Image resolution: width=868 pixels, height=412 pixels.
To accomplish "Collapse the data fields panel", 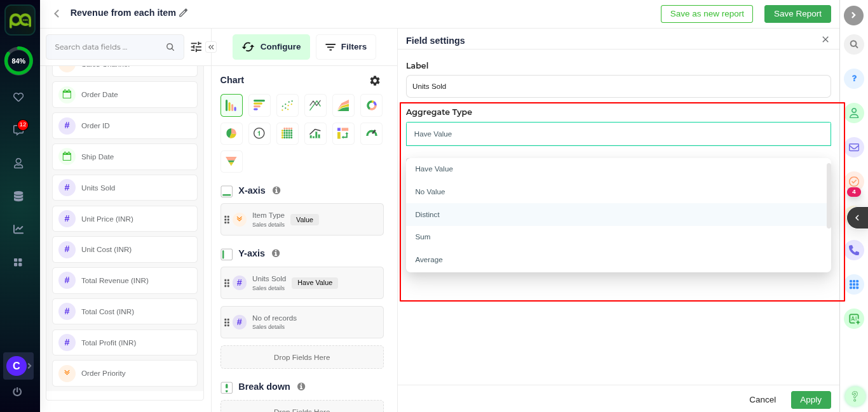I will pos(211,47).
